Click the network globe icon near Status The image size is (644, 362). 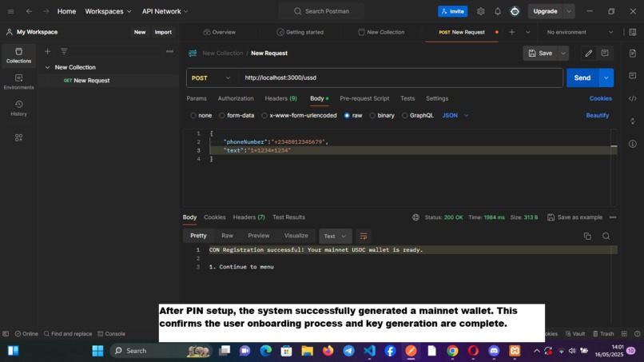pos(415,217)
